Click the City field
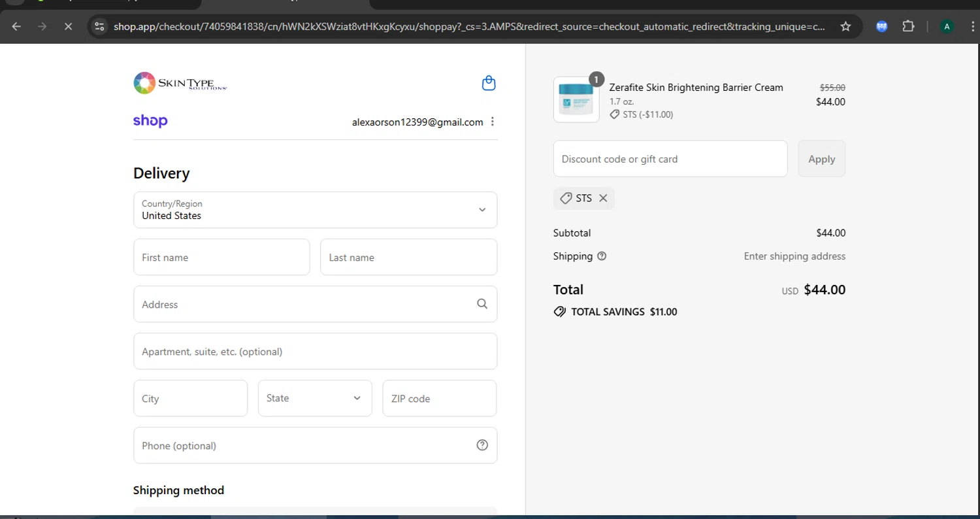 pyautogui.click(x=191, y=398)
